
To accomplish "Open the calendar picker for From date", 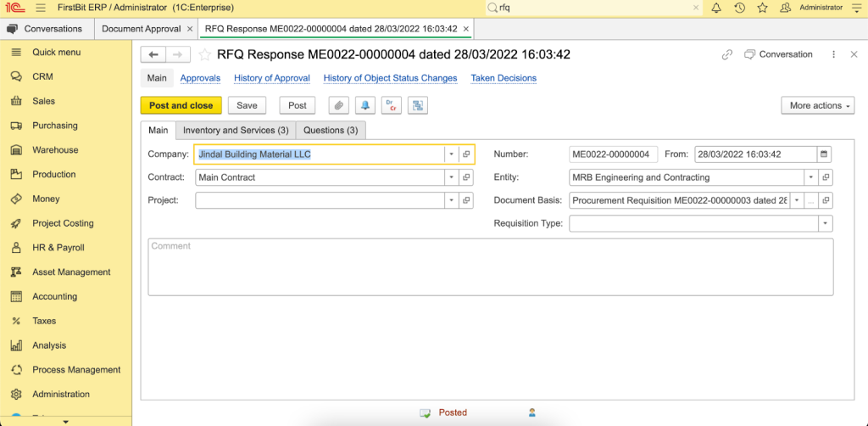I will pos(823,154).
